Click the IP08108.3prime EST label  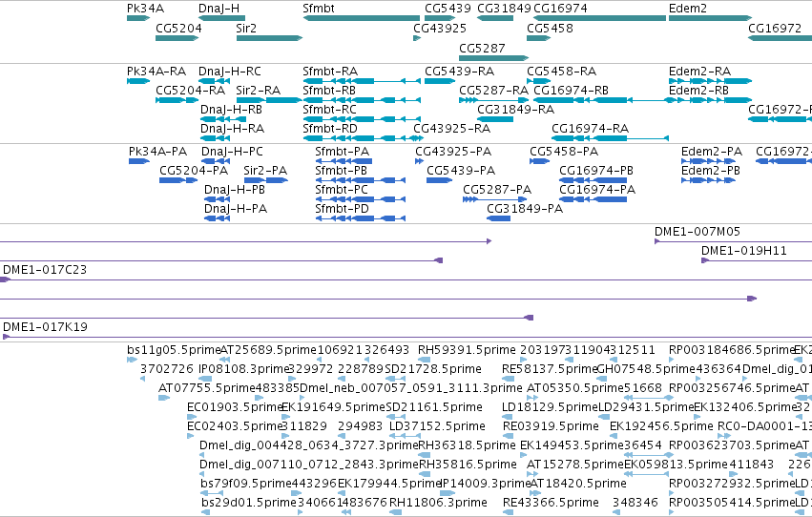243,369
